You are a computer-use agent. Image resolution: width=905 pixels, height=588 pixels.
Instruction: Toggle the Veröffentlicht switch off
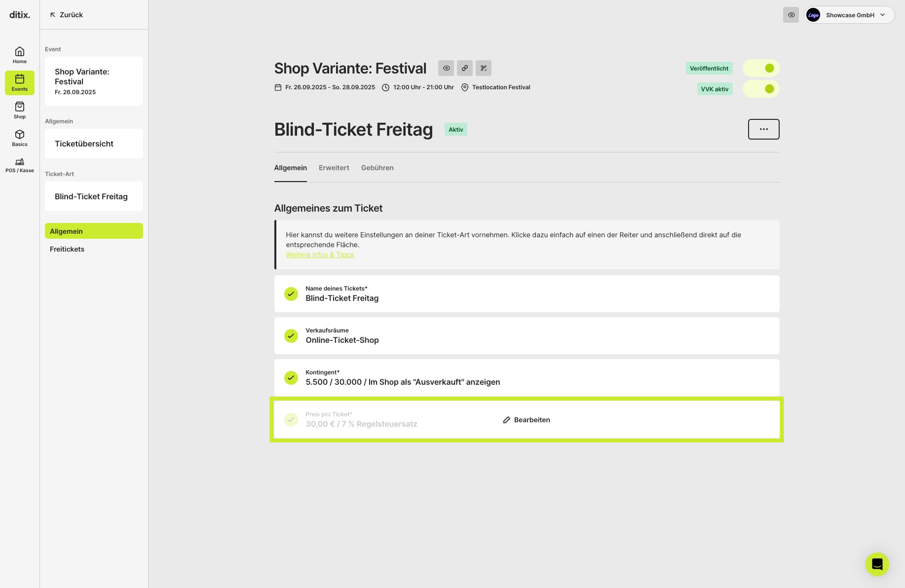pos(761,68)
